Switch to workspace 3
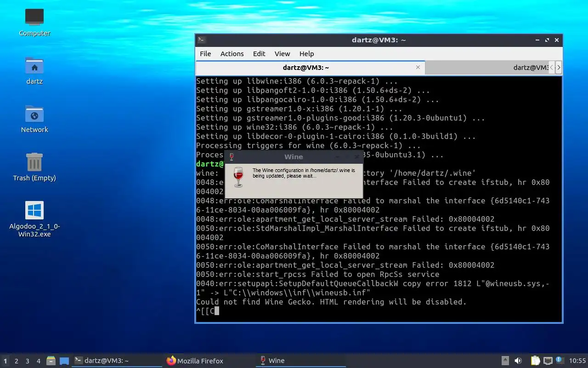The image size is (588, 368). click(x=28, y=361)
